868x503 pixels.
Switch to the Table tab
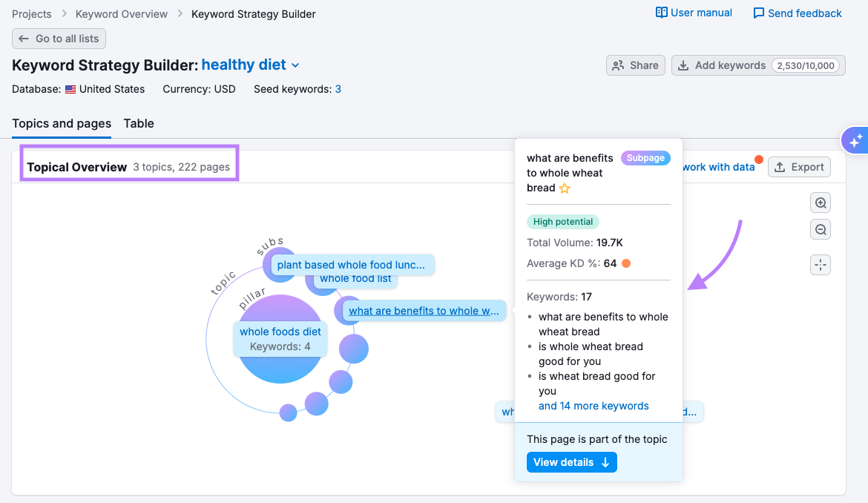(139, 123)
